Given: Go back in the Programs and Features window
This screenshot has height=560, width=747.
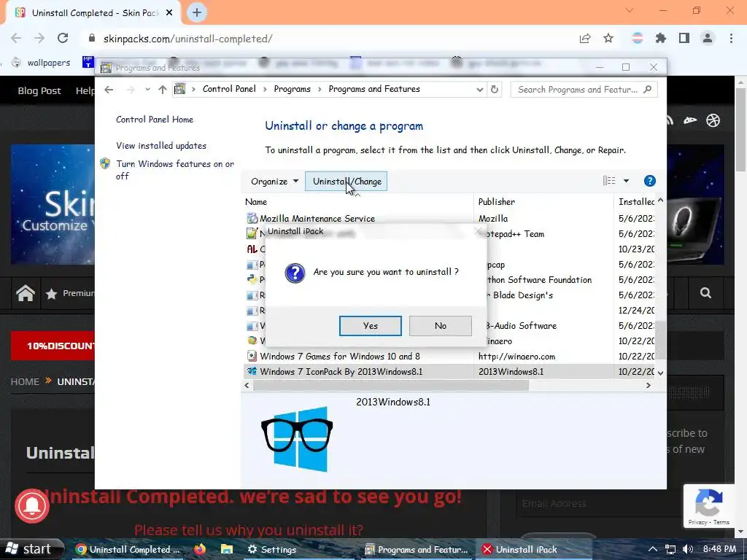Looking at the screenshot, I should [109, 90].
